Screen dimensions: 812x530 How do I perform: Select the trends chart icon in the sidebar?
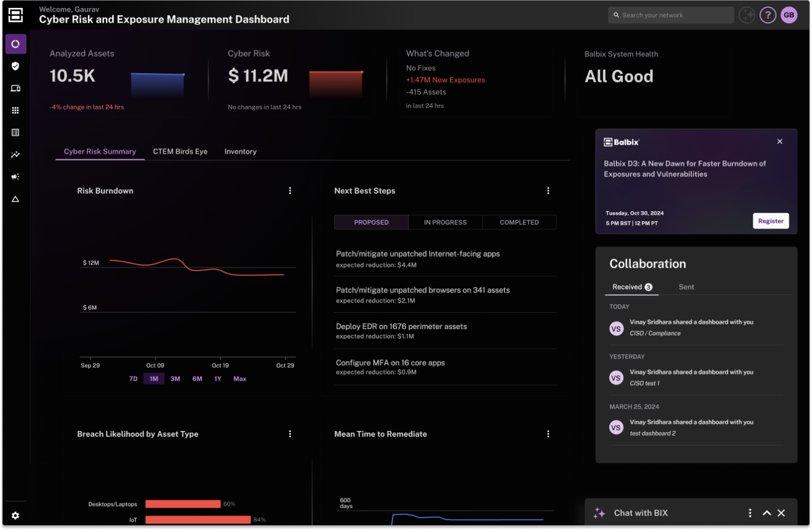point(15,154)
